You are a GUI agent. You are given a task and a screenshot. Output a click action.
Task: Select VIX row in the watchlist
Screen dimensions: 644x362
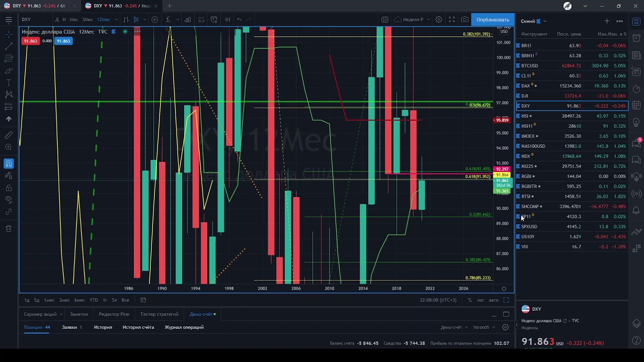[572, 247]
